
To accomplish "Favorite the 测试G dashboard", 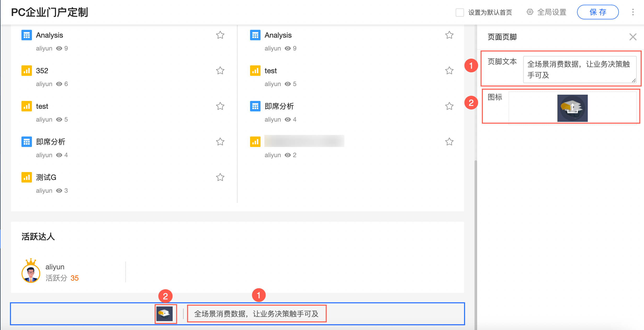I will (220, 177).
